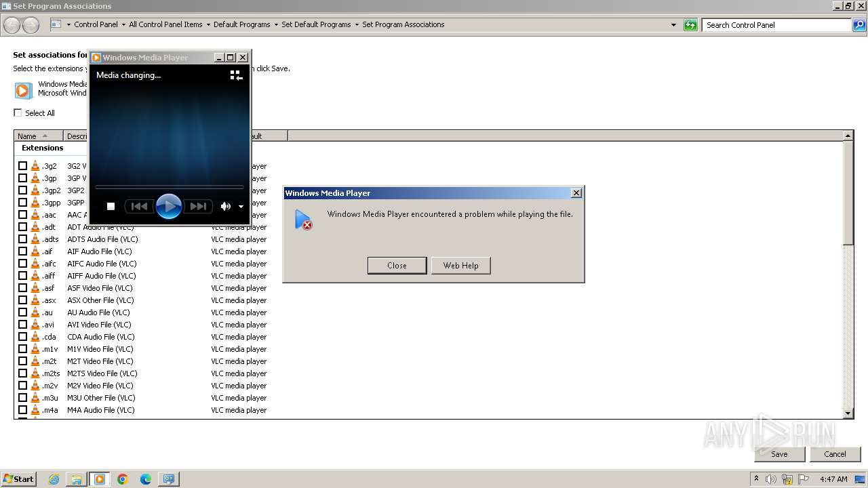This screenshot has width=868, height=488.
Task: Navigate to Default Programs breadcrumb
Action: coord(241,24)
